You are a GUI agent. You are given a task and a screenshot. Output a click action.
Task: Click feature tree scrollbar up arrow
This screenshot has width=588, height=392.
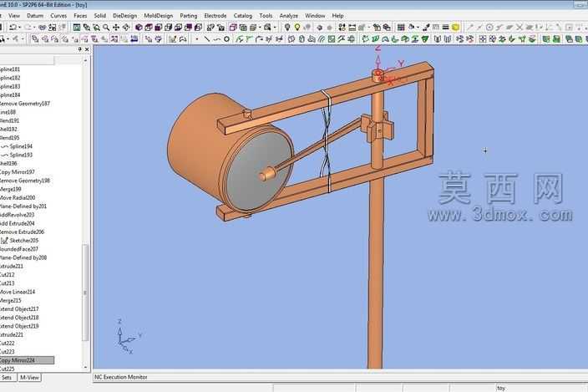click(x=85, y=60)
